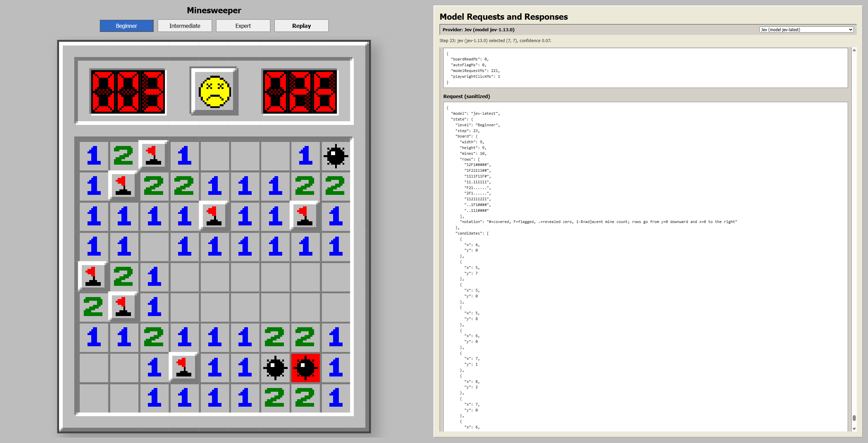Click the 'Model Requests and Responses' heading
This screenshot has width=868, height=443.
504,17
